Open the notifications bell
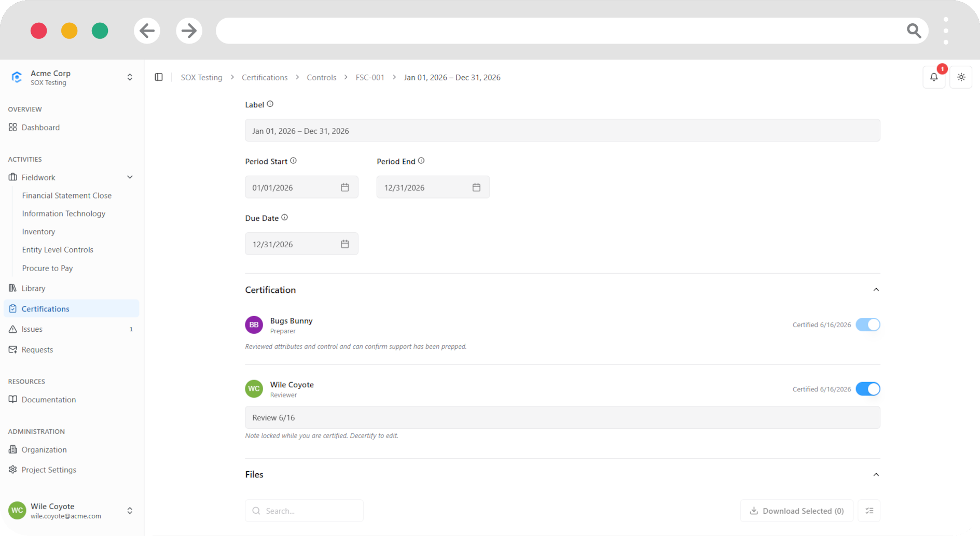Image resolution: width=980 pixels, height=536 pixels. click(934, 77)
